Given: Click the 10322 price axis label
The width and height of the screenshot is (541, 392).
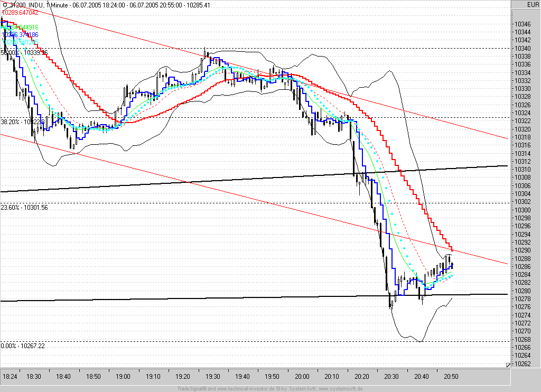Looking at the screenshot, I should pyautogui.click(x=523, y=121).
